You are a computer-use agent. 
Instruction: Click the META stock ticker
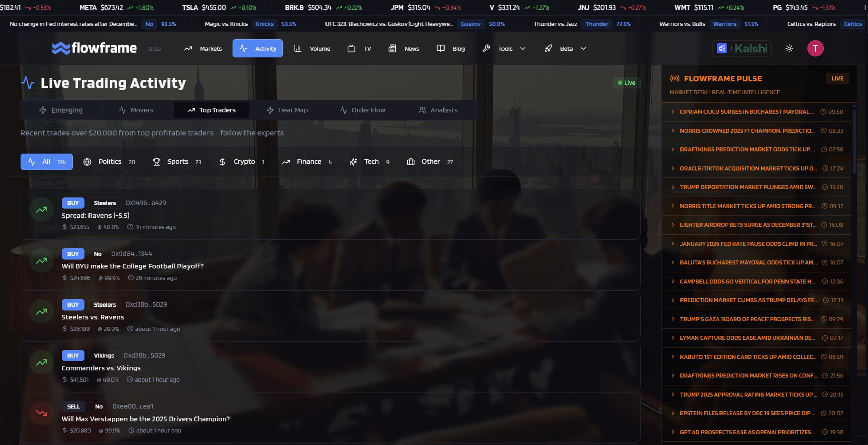[x=116, y=7]
